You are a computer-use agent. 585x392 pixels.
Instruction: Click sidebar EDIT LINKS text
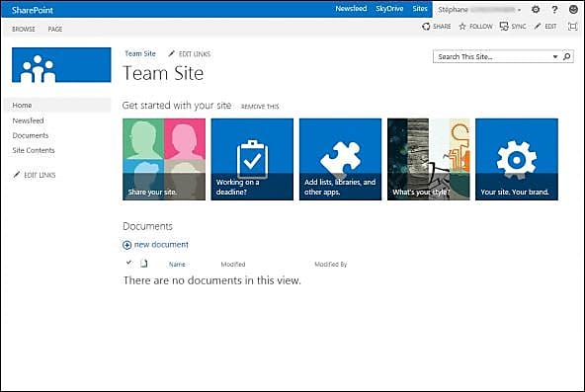(40, 175)
